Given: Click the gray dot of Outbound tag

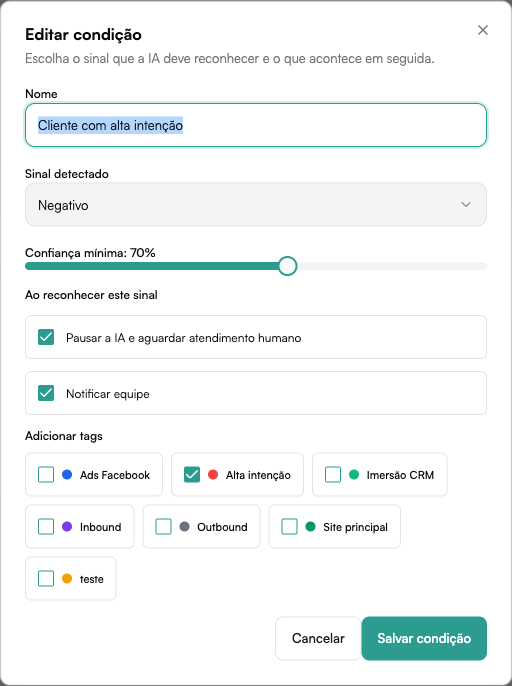Looking at the screenshot, I should pyautogui.click(x=185, y=527).
